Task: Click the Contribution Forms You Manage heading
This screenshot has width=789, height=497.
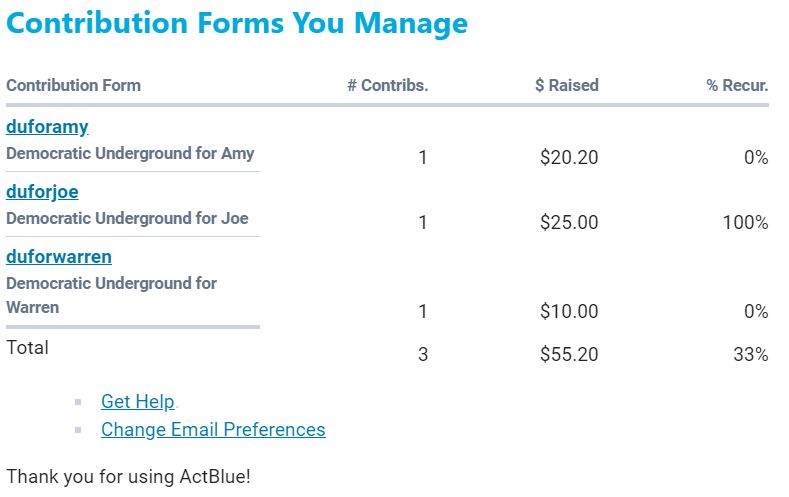Action: pyautogui.click(x=237, y=23)
